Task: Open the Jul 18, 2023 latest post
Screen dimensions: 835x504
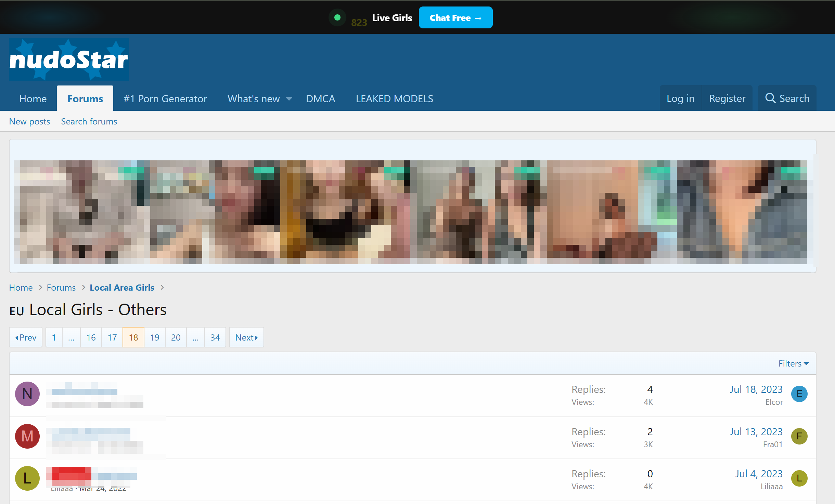Action: (756, 389)
